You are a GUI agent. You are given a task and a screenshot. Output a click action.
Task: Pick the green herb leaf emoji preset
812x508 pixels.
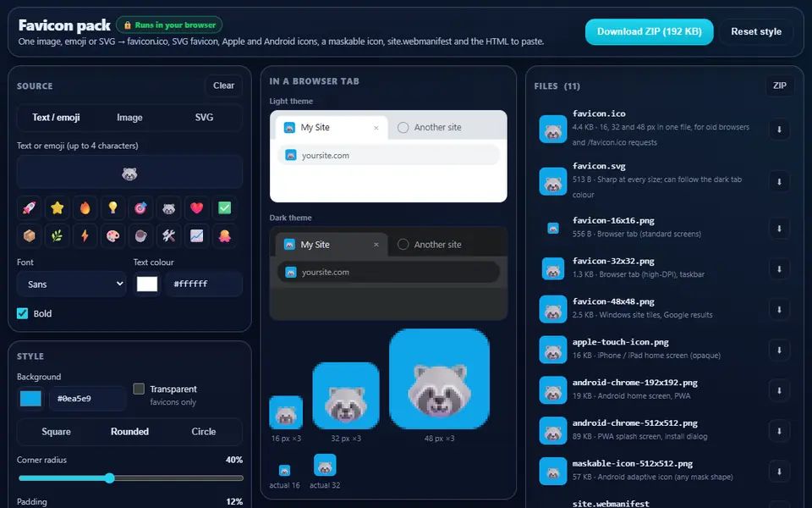57,236
